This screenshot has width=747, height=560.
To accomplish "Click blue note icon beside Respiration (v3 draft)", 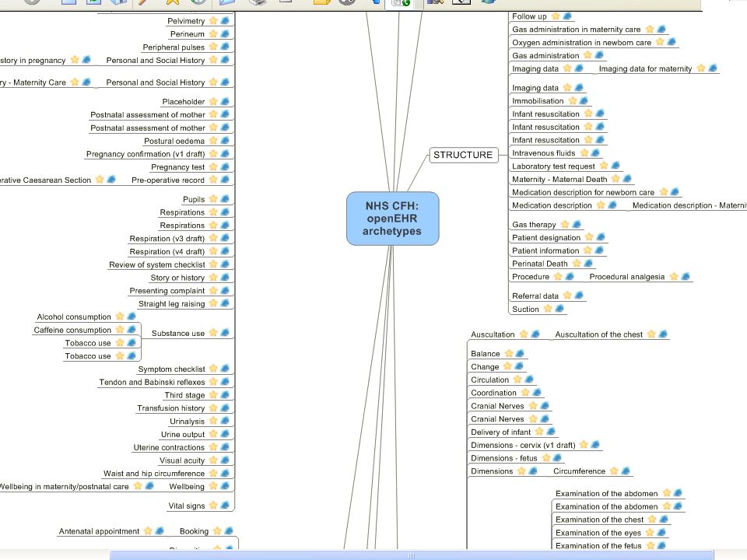I will pyautogui.click(x=225, y=238).
